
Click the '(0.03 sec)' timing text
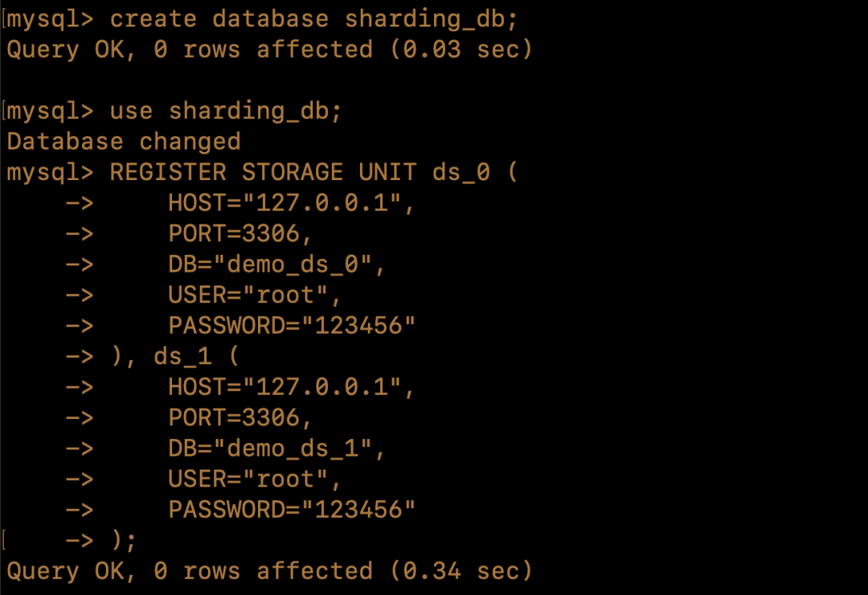click(x=461, y=50)
